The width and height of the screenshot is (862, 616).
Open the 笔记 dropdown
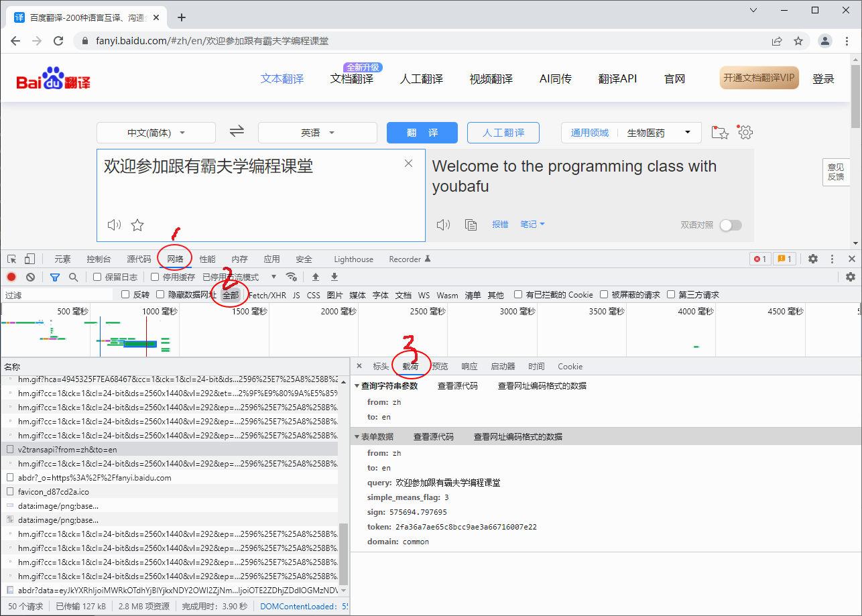[x=532, y=225]
